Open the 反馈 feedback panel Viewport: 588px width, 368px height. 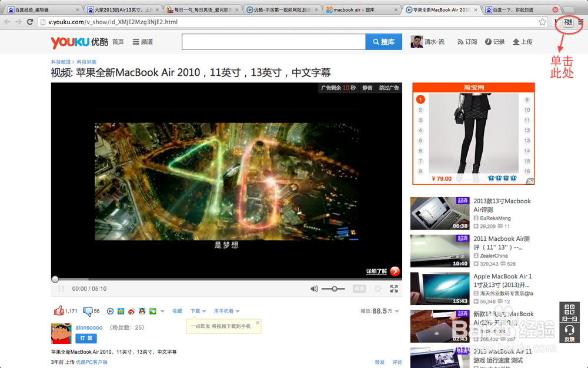click(569, 333)
